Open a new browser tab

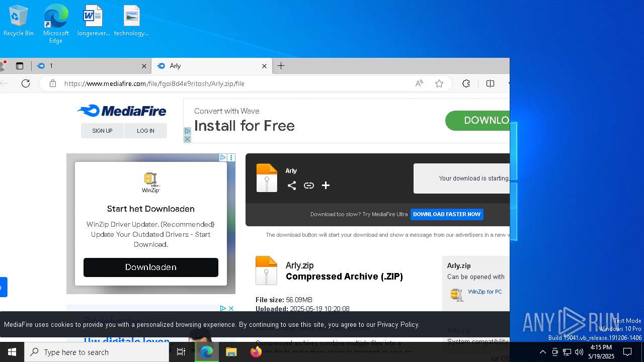(x=281, y=66)
